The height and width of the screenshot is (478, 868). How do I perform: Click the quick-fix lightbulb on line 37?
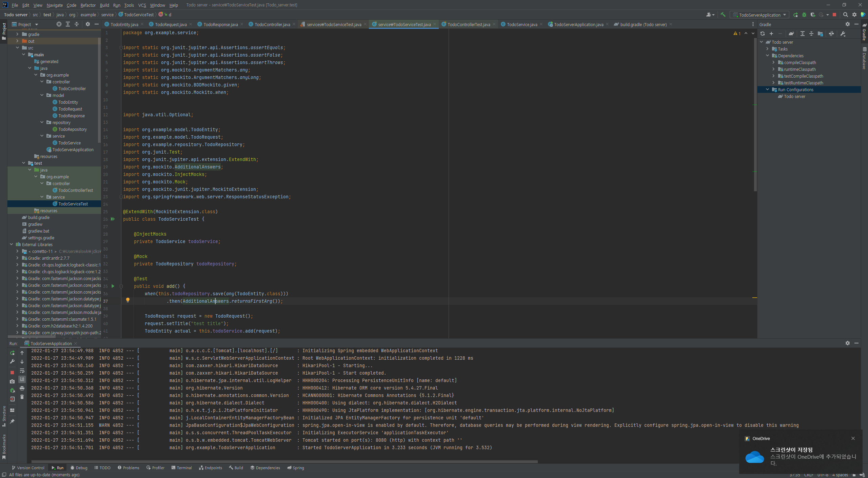[128, 300]
